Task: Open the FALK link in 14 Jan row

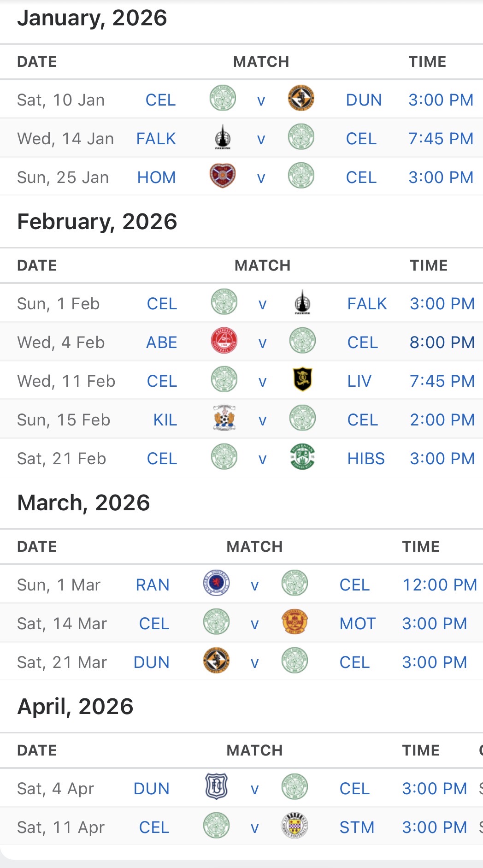Action: click(x=156, y=139)
